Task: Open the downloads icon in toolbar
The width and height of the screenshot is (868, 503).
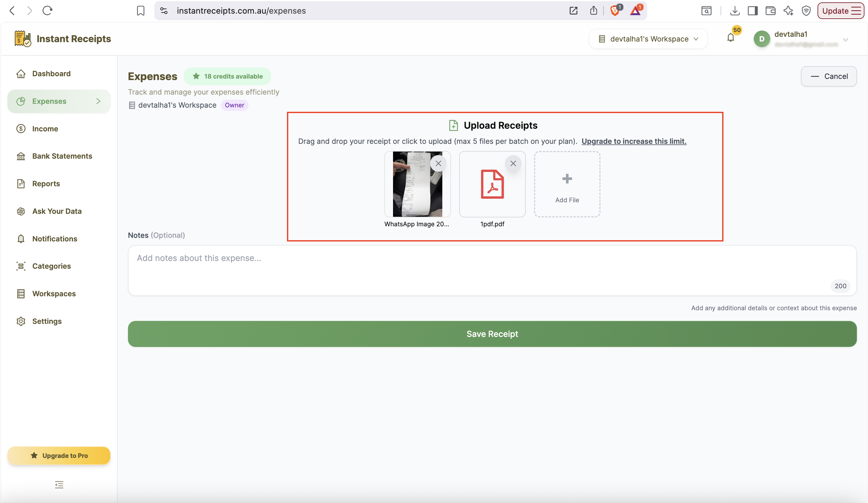Action: pyautogui.click(x=735, y=11)
